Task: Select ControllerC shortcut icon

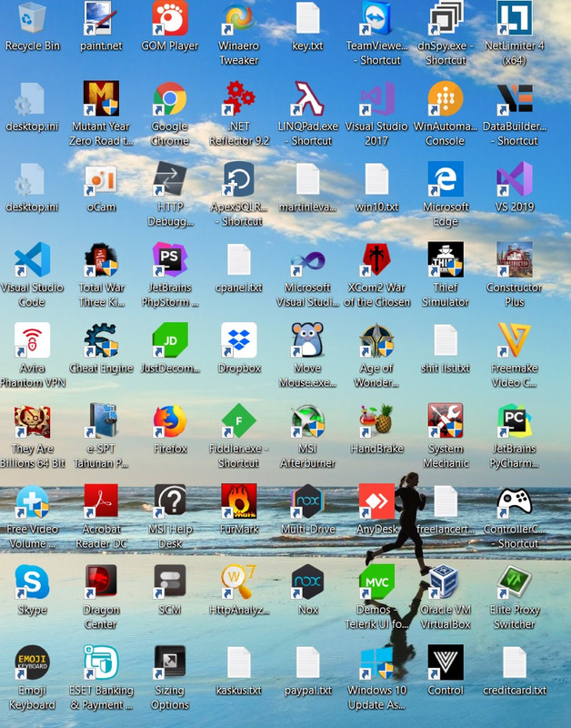Action: [515, 501]
